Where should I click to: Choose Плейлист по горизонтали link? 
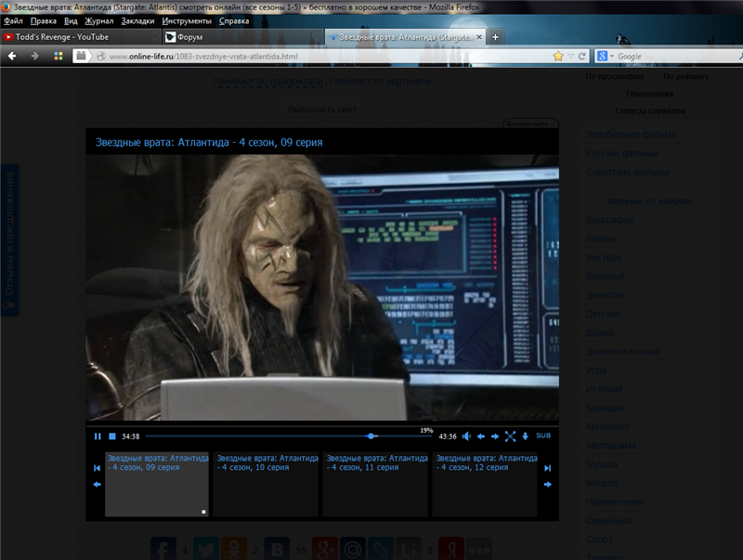(x=268, y=82)
